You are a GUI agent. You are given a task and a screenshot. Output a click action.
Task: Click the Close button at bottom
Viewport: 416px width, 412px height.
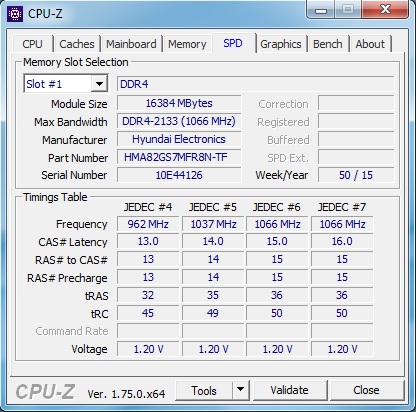coord(366,390)
